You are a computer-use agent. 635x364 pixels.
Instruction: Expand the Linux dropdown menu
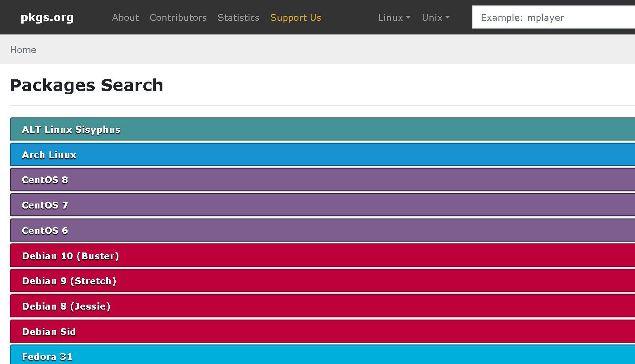(x=394, y=18)
